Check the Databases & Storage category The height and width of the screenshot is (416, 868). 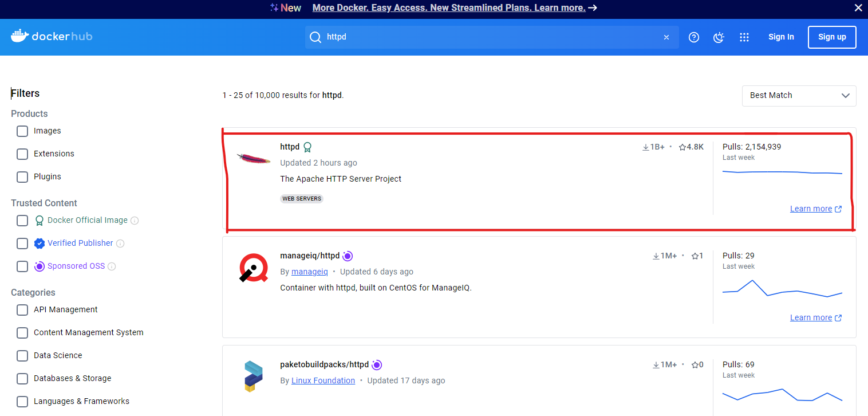[x=22, y=379]
